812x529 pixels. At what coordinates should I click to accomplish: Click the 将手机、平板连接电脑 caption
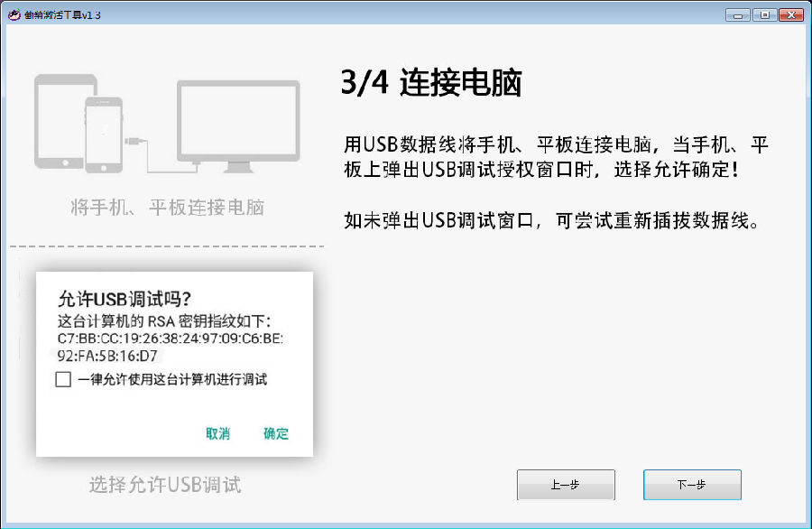[167, 208]
